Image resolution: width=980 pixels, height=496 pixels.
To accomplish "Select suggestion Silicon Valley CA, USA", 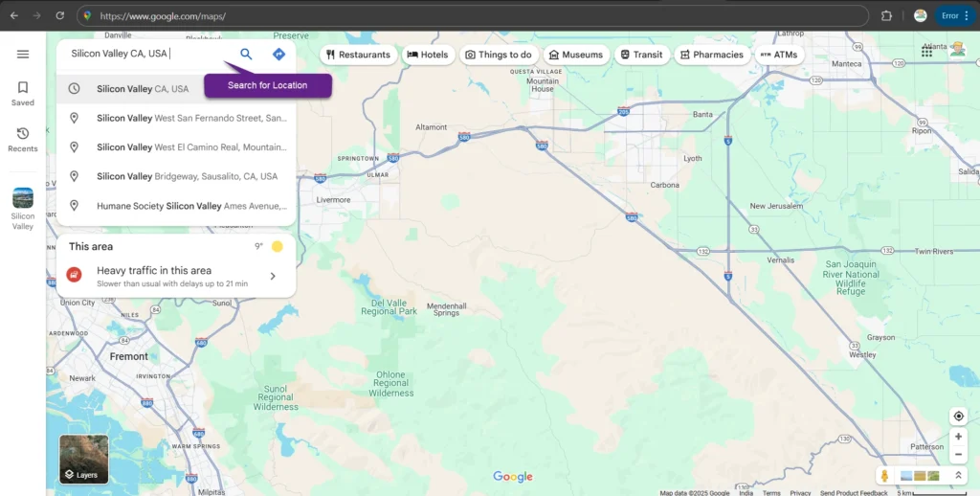I will coord(176,89).
